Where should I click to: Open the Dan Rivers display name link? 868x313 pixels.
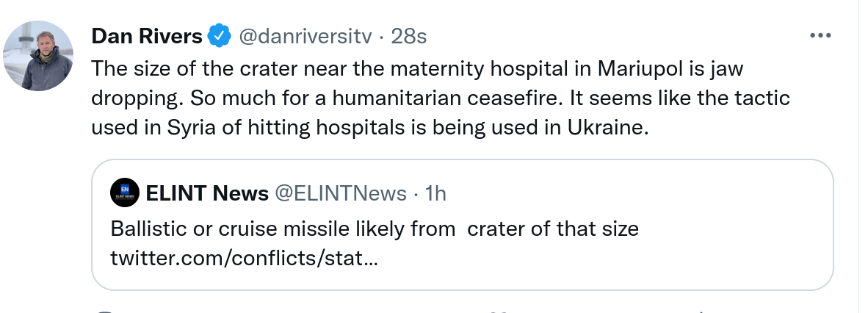point(145,35)
